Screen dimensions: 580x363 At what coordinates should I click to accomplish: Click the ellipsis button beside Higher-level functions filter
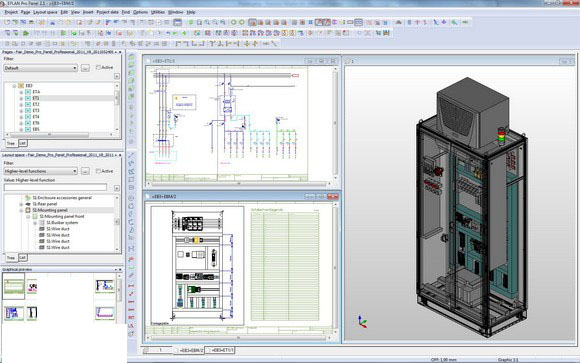click(85, 171)
